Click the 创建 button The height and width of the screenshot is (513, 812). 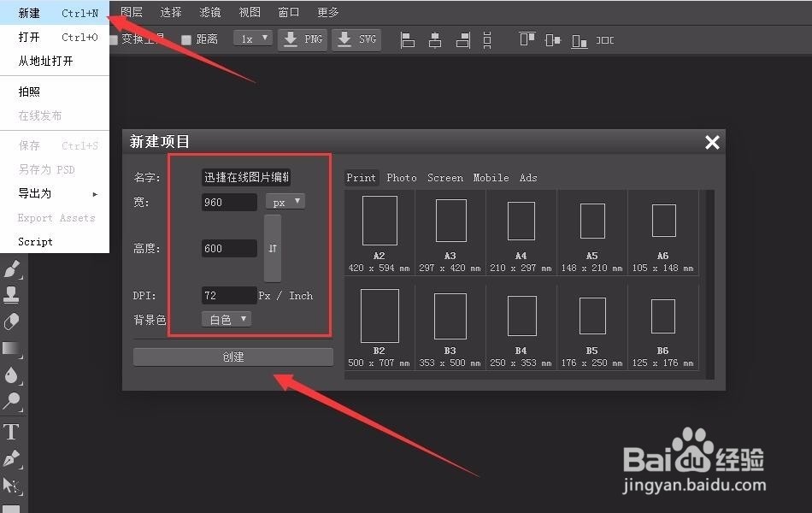(233, 357)
